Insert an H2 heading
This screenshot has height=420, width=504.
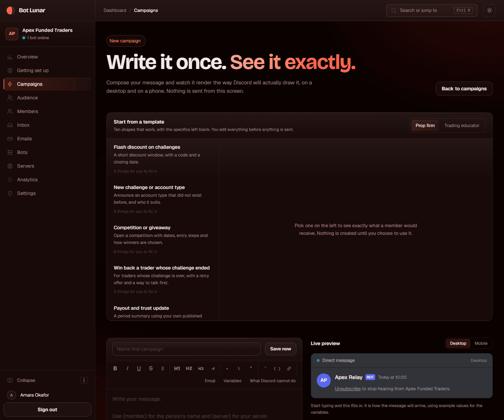click(x=189, y=368)
